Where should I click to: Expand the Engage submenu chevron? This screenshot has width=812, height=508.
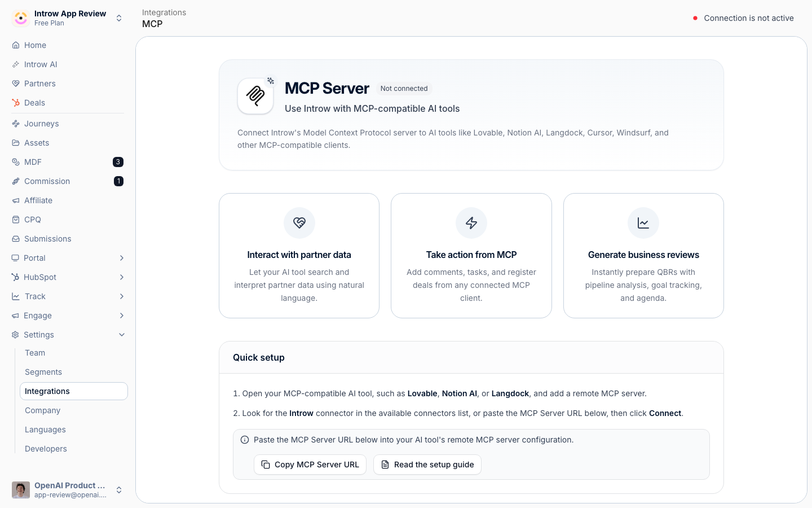tap(122, 316)
